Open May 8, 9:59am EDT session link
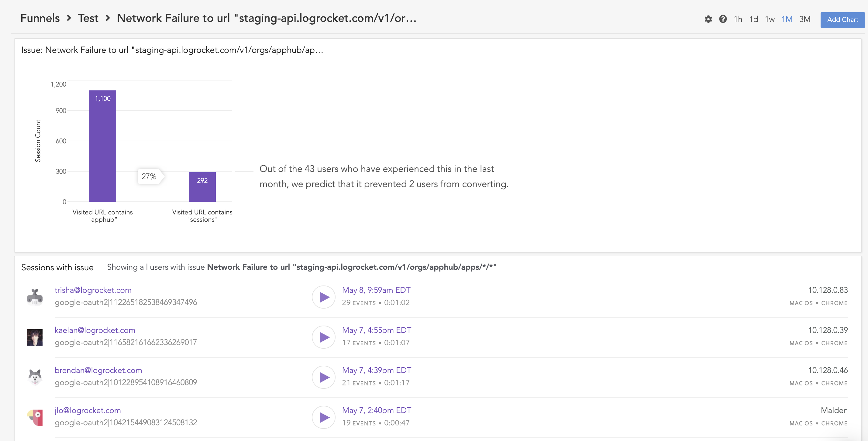This screenshot has height=441, width=868. tap(376, 290)
